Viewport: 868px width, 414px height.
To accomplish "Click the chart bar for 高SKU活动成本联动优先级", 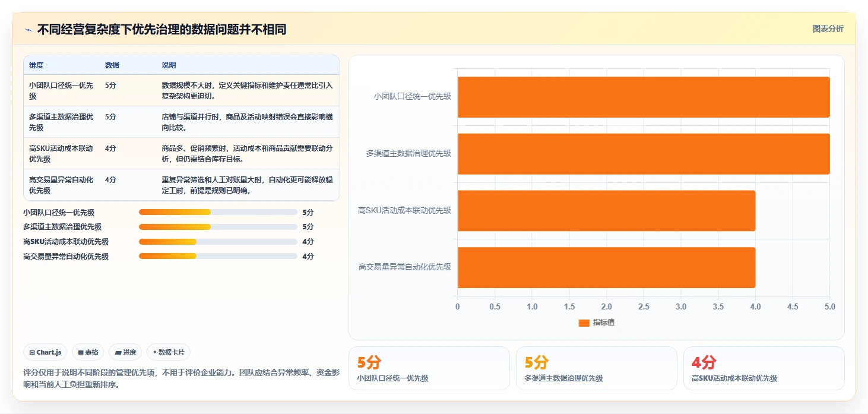I will [x=606, y=211].
